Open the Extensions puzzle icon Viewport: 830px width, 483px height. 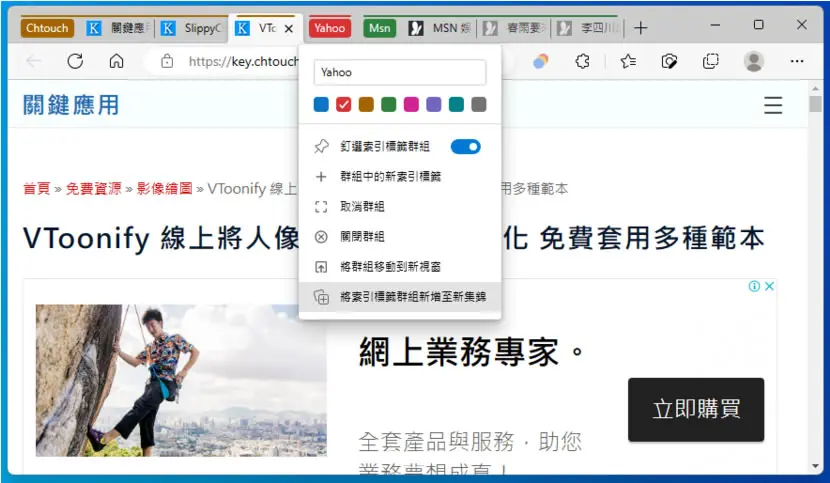tap(582, 61)
